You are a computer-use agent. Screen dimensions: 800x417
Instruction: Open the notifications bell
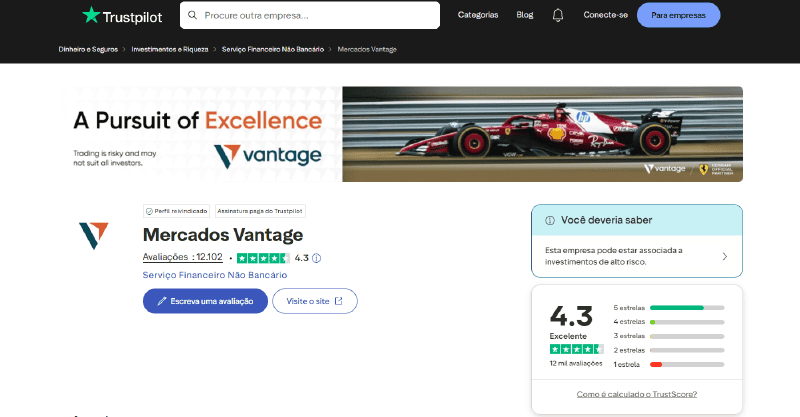pos(558,15)
